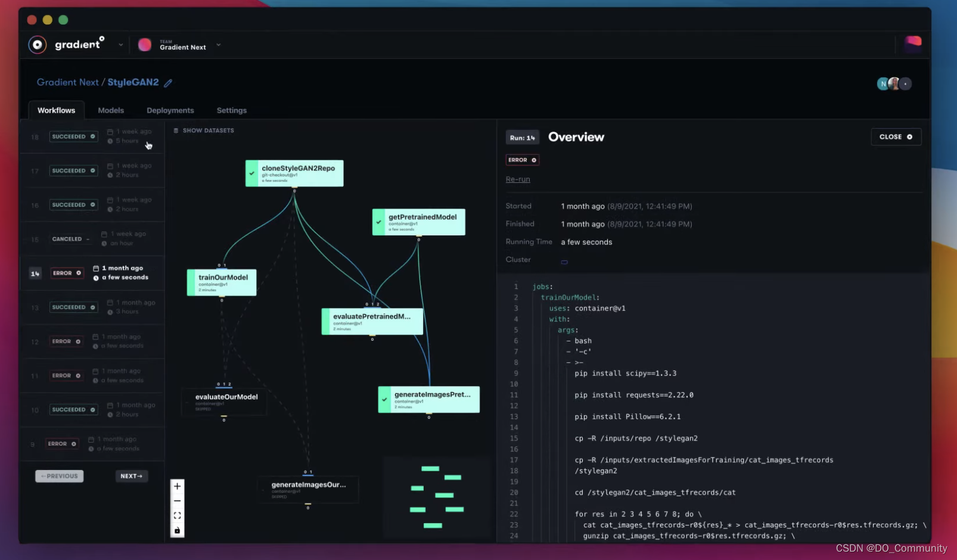Select the evaluateOurModel node
Screen dimensions: 957x560
pos(224,402)
